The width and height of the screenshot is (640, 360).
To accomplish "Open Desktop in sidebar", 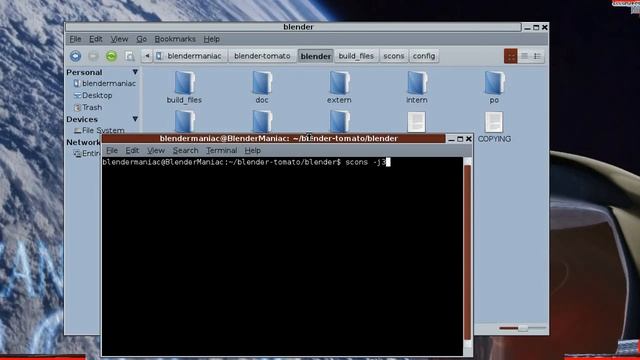I will click(93, 96).
